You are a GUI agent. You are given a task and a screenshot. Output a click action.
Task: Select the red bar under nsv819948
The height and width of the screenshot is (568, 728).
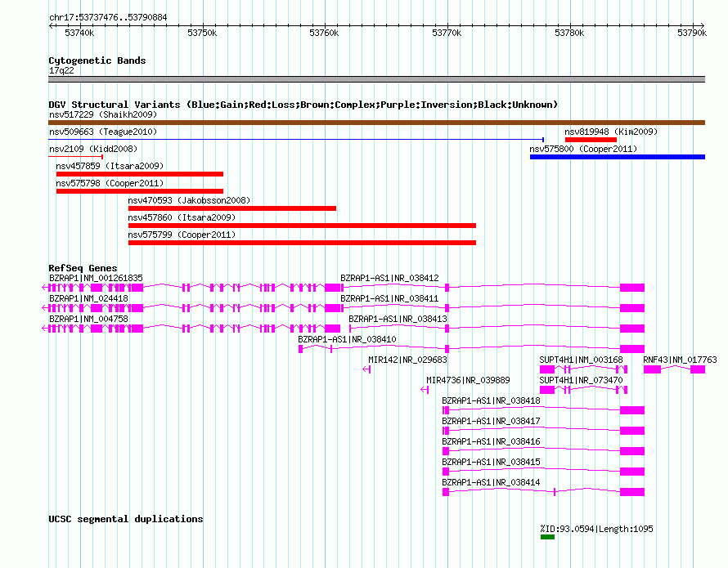click(591, 140)
